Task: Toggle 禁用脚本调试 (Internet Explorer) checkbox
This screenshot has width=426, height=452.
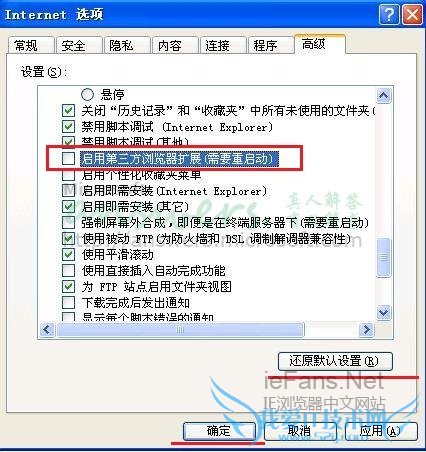Action: point(68,127)
